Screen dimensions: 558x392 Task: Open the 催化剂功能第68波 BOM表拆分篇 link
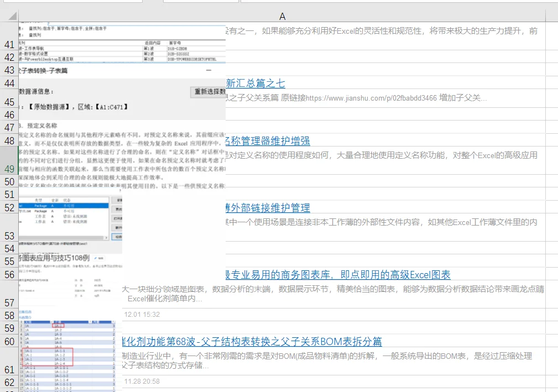[252, 342]
